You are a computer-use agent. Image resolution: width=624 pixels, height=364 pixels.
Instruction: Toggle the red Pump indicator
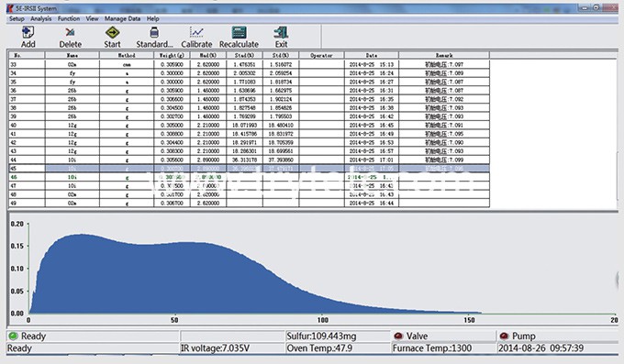pyautogui.click(x=504, y=336)
